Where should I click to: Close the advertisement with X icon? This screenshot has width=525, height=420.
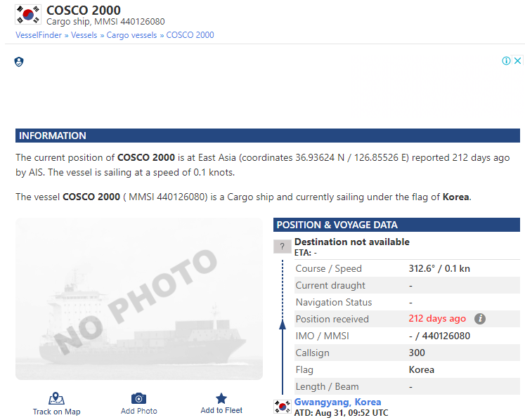(x=518, y=60)
